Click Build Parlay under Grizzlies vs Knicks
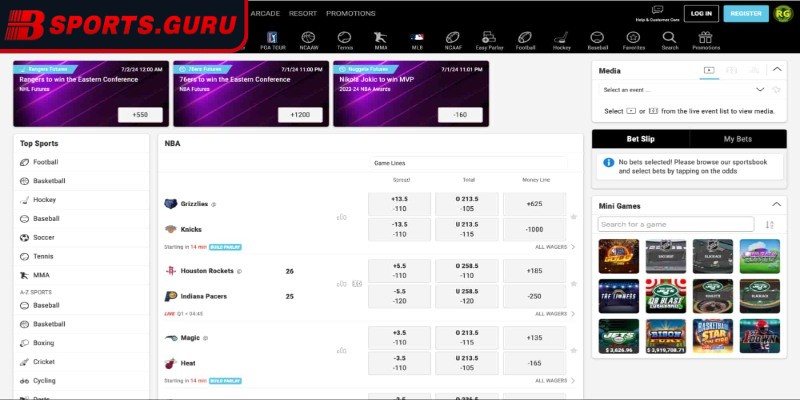800x400 pixels. point(225,247)
